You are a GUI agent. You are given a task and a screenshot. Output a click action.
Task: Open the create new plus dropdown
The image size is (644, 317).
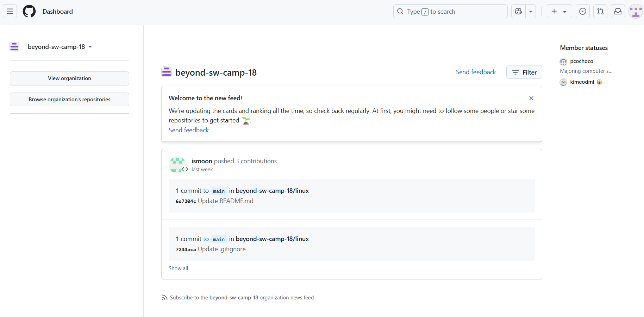click(x=559, y=12)
